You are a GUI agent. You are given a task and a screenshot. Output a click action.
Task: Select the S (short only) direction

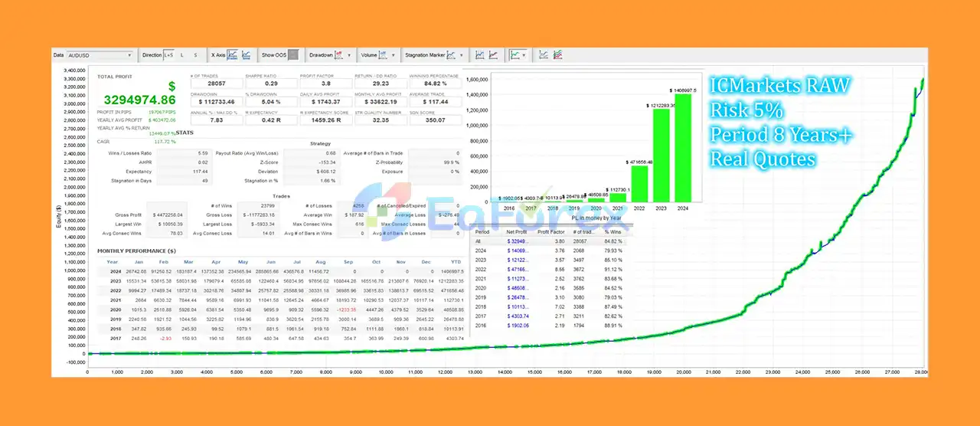pos(194,55)
